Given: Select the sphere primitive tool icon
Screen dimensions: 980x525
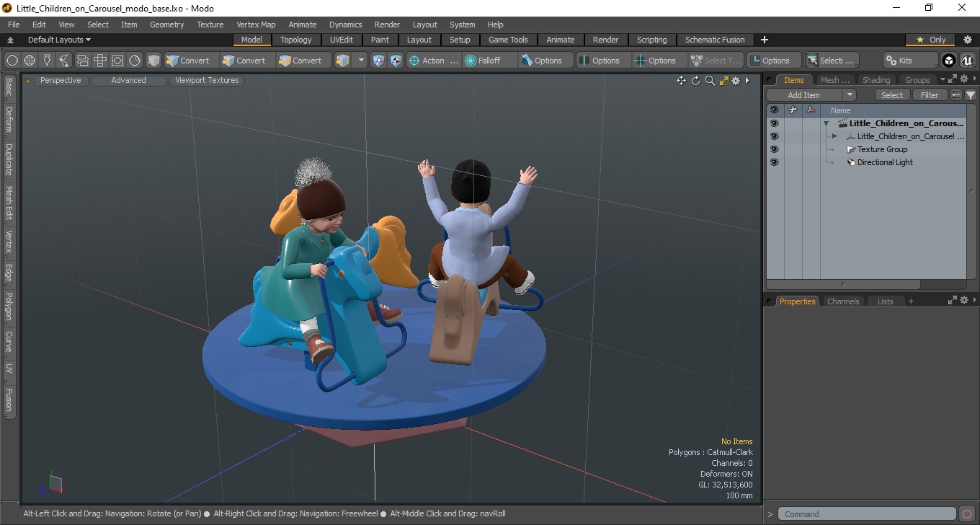Looking at the screenshot, I should (x=12, y=61).
